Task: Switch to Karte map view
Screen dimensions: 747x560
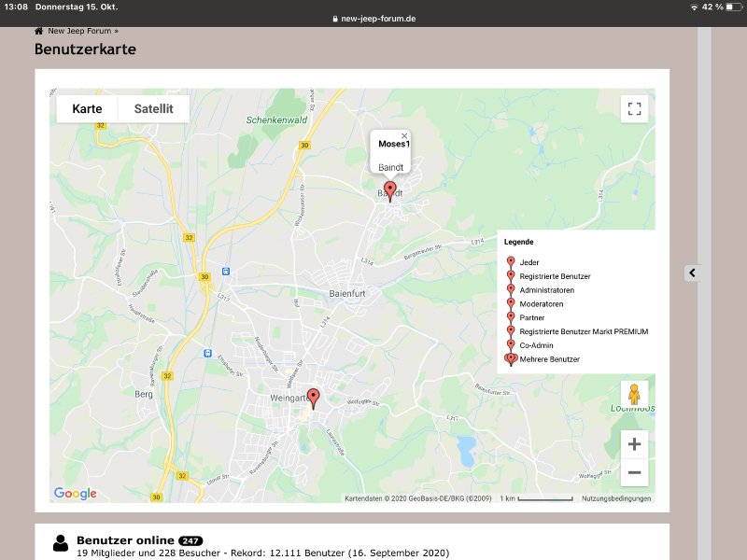Action: pyautogui.click(x=87, y=109)
